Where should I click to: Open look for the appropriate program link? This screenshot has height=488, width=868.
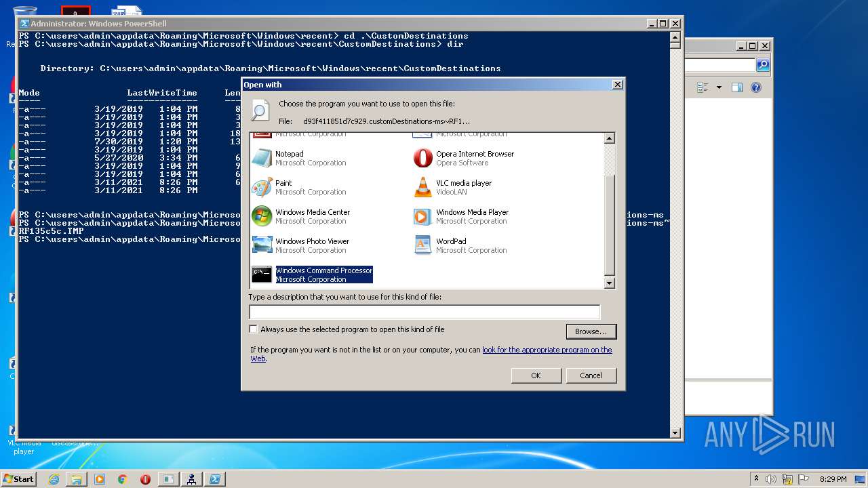[547, 350]
